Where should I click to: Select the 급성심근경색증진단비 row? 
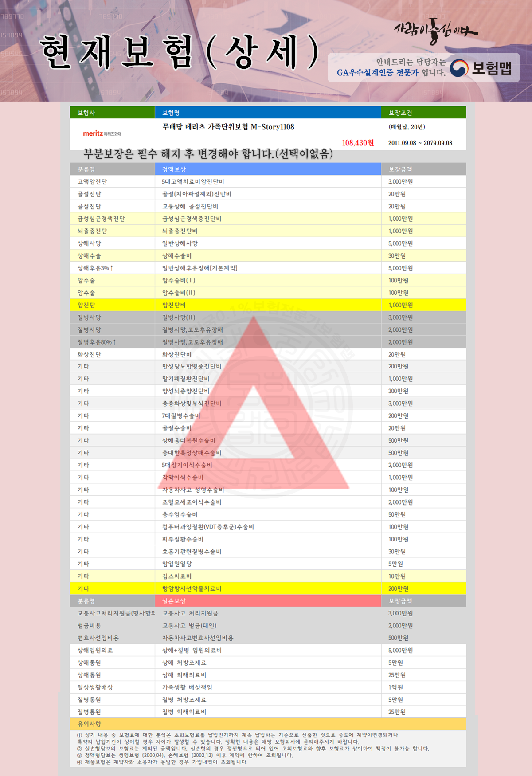[x=268, y=219]
